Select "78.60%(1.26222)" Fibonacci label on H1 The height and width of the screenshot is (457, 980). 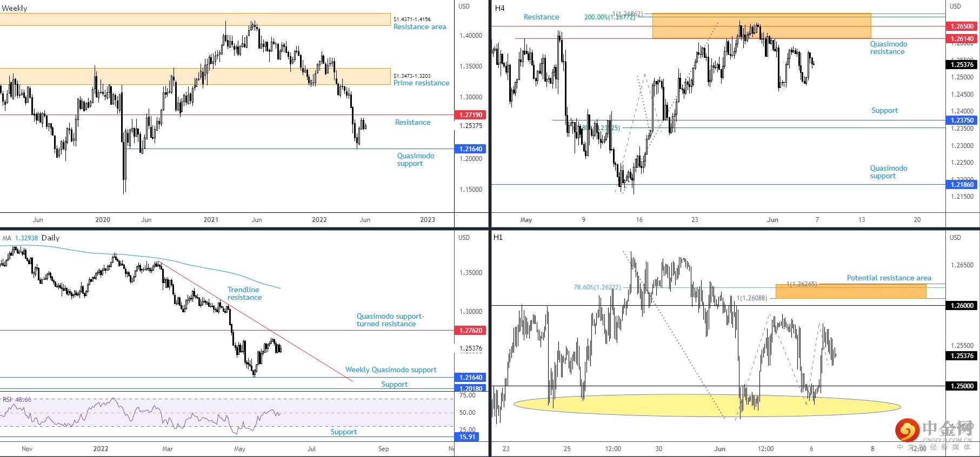[597, 287]
